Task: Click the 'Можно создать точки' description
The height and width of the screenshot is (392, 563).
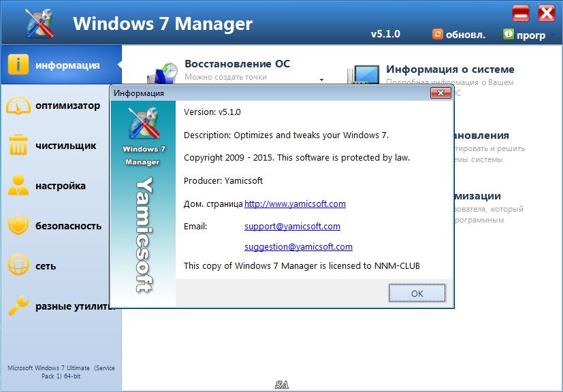Action: click(225, 77)
